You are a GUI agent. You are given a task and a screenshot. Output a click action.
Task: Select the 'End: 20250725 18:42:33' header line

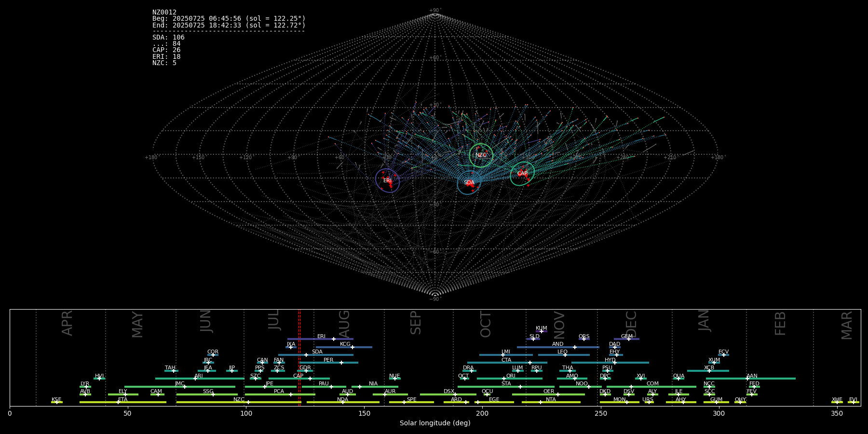[229, 25]
